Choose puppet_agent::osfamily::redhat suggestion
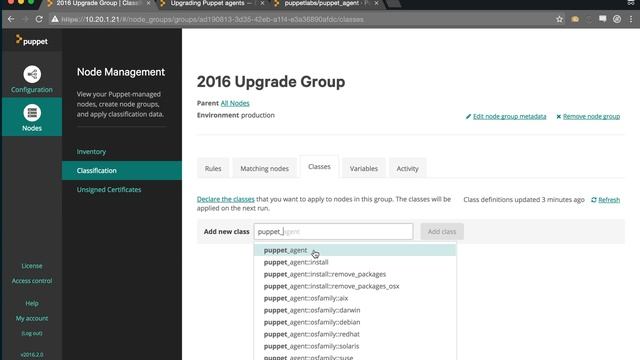 [x=355, y=334]
